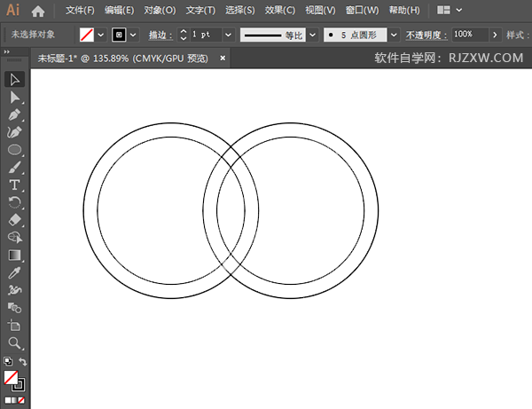Open the 对象(O) menu
The height and width of the screenshot is (409, 532).
click(160, 10)
